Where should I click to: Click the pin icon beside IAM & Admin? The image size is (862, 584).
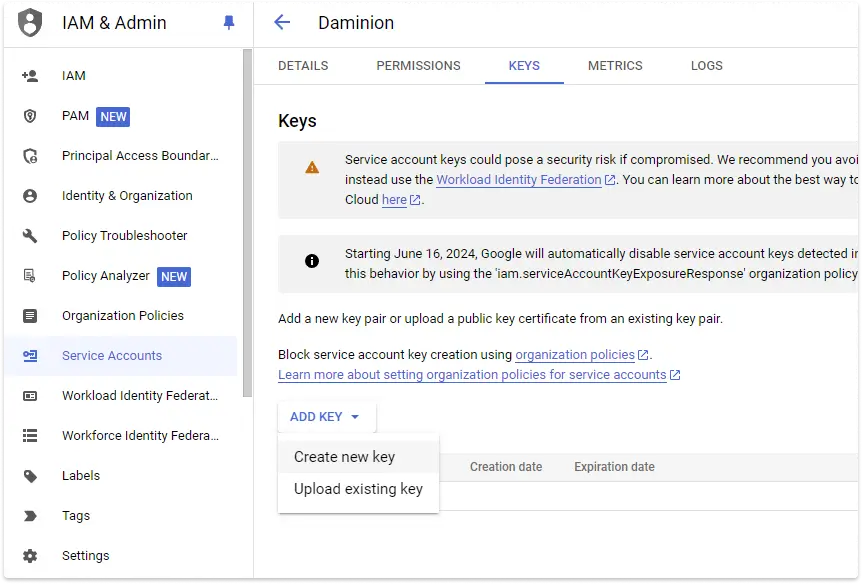pos(229,22)
